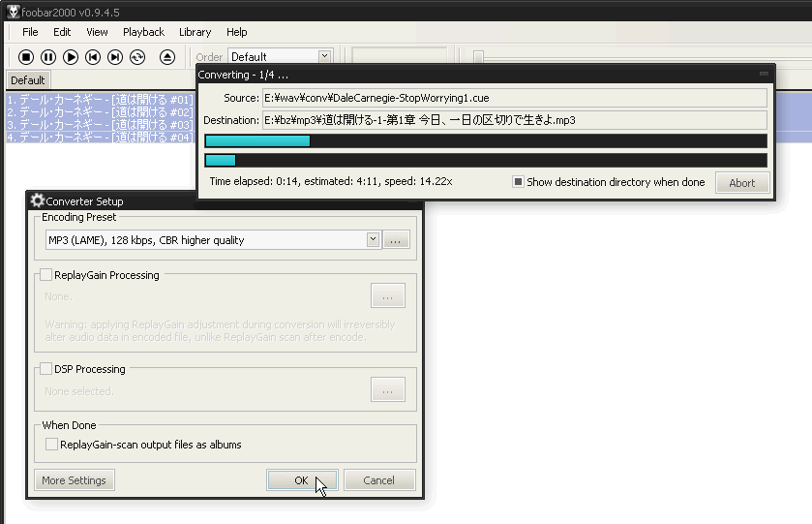Tick ReplayGain-scan output files as albums
The height and width of the screenshot is (524, 812).
point(51,445)
